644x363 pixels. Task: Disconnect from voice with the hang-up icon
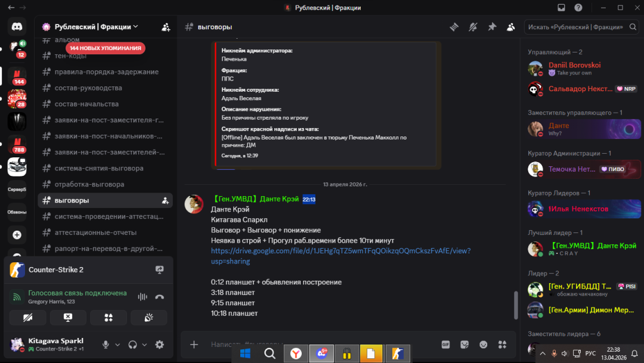[159, 296]
